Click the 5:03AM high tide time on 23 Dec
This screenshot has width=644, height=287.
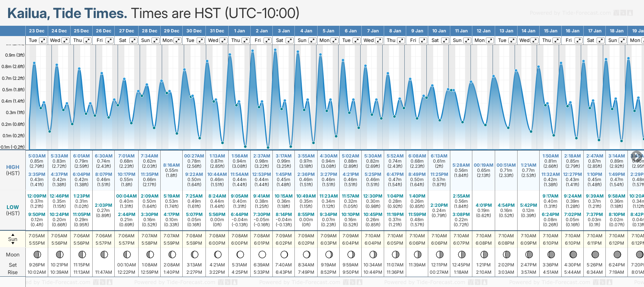37,156
